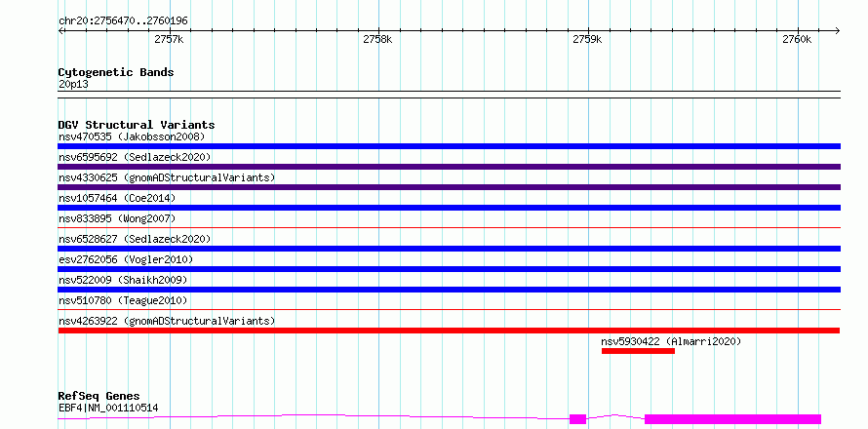
Task: Click the 2759k ruler position
Action: tap(587, 39)
